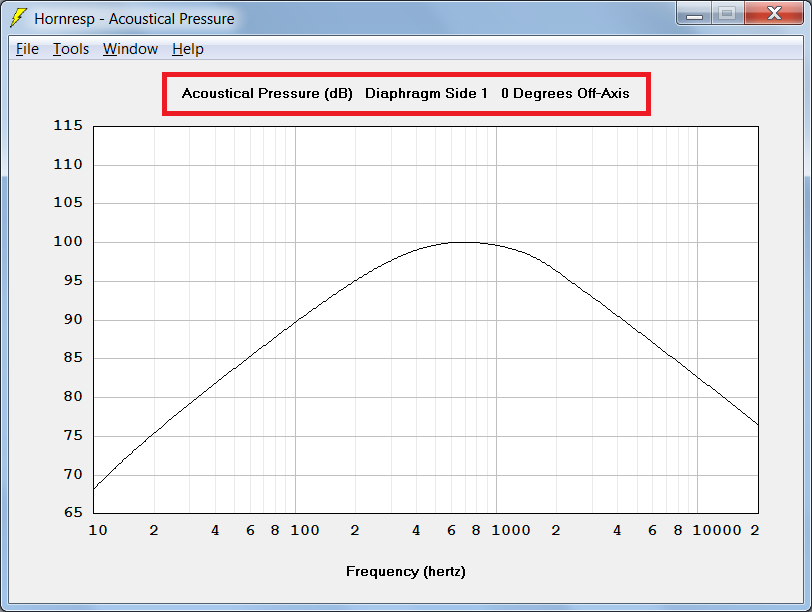Click the 1000 hertz frequency label

coord(511,530)
